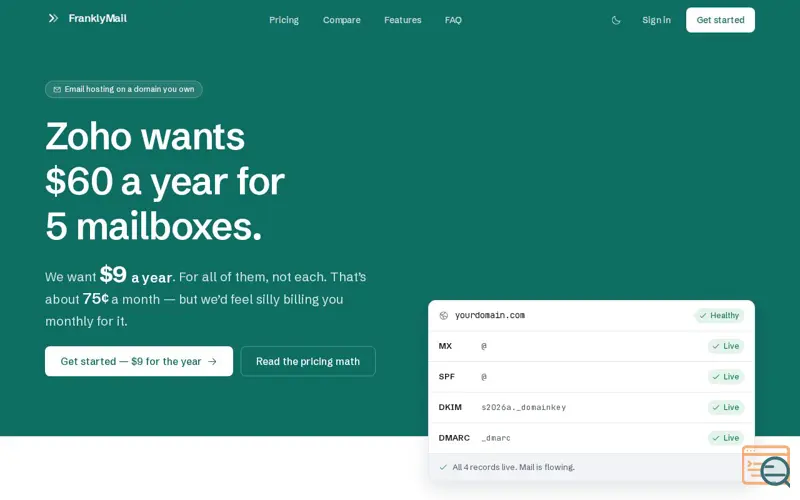Click the globe icon beside yourdomain.com

[x=443, y=315]
